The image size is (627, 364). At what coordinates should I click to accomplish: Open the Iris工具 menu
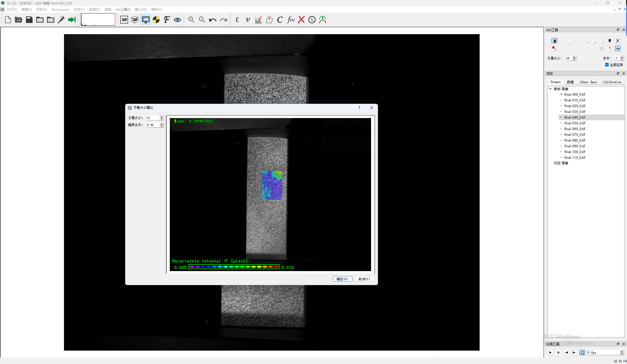tap(123, 9)
